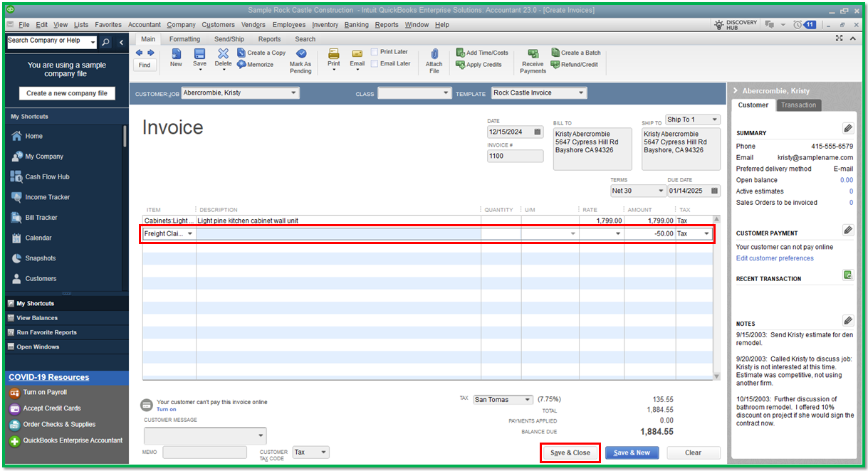This screenshot has height=471, width=868.
Task: Open the reminders clock showing 11
Action: (x=804, y=25)
